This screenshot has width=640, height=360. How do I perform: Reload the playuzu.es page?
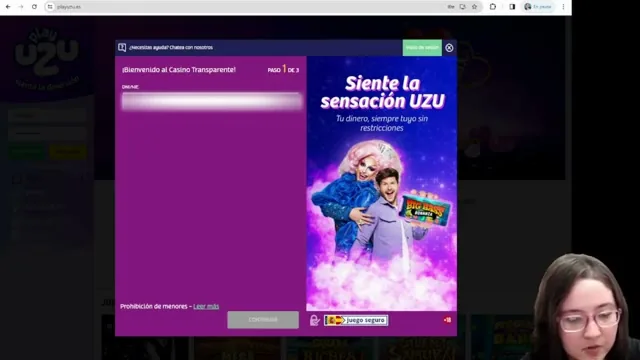pos(34,7)
